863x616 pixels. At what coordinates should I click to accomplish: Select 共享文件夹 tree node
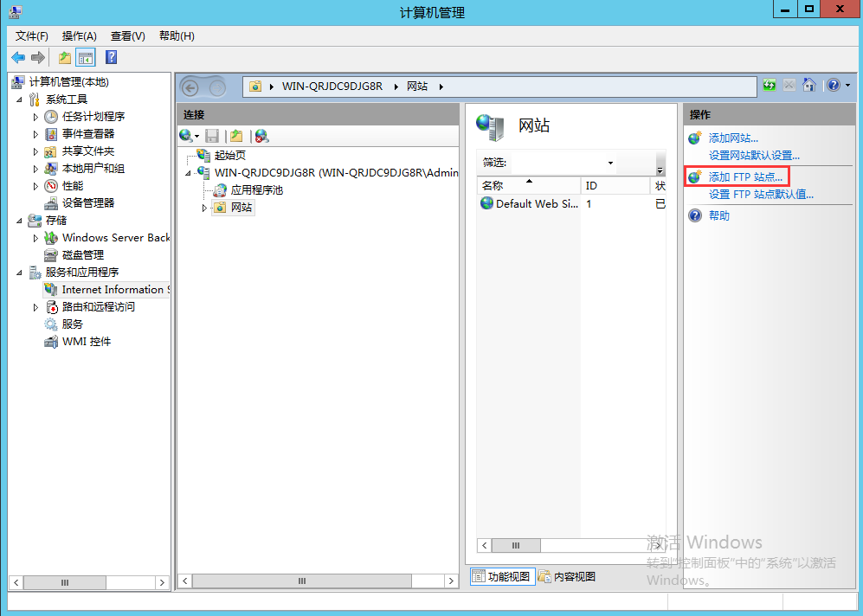(88, 151)
